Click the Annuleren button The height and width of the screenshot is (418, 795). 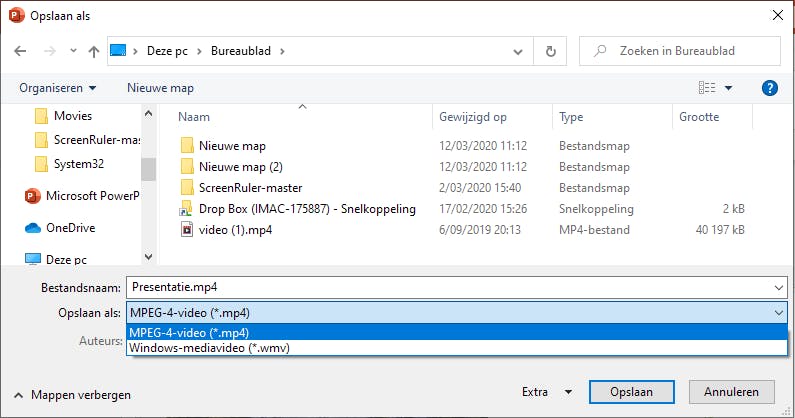coord(731,392)
